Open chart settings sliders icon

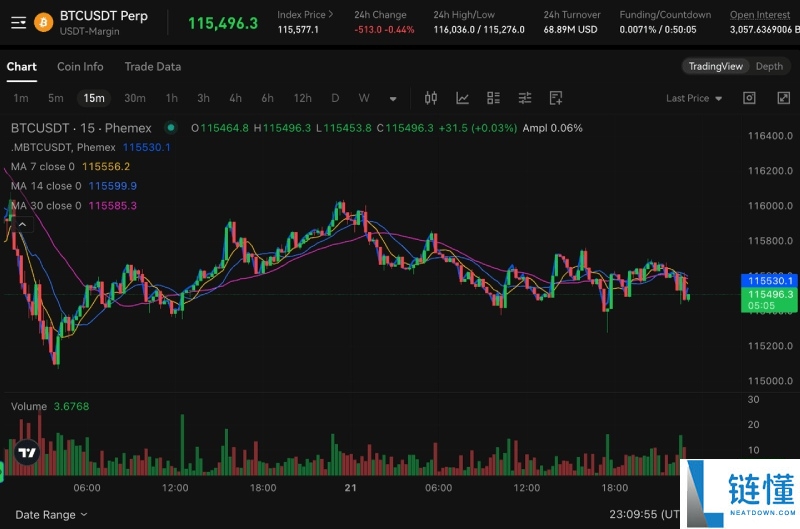pos(524,98)
